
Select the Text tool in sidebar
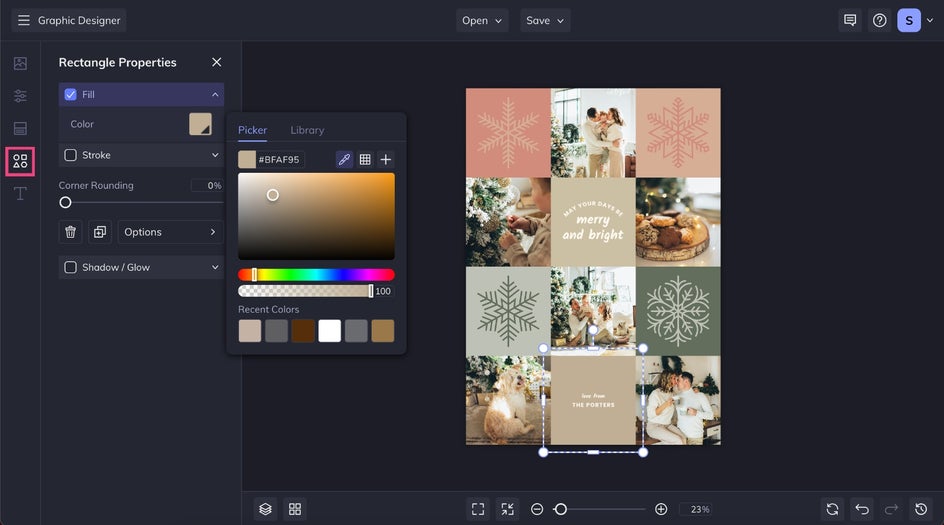click(20, 194)
